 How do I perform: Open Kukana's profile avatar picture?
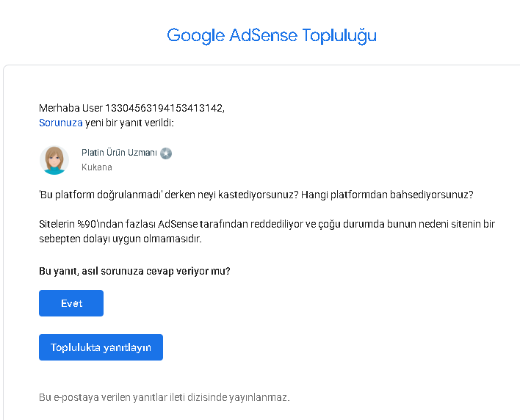click(54, 160)
